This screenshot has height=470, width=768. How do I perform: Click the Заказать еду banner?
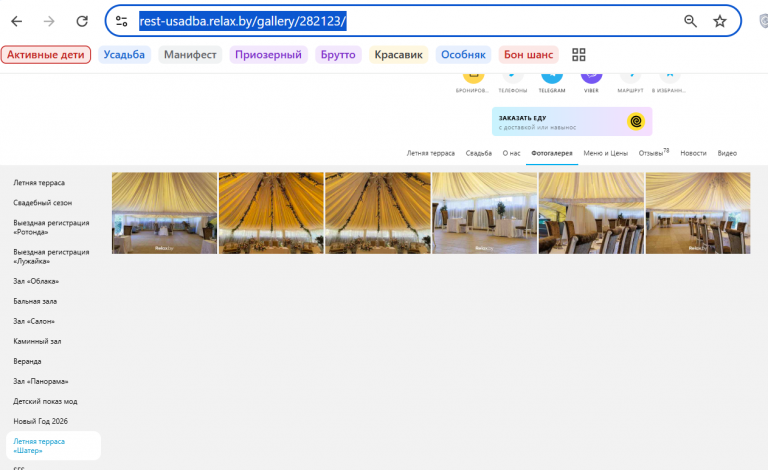pos(572,121)
